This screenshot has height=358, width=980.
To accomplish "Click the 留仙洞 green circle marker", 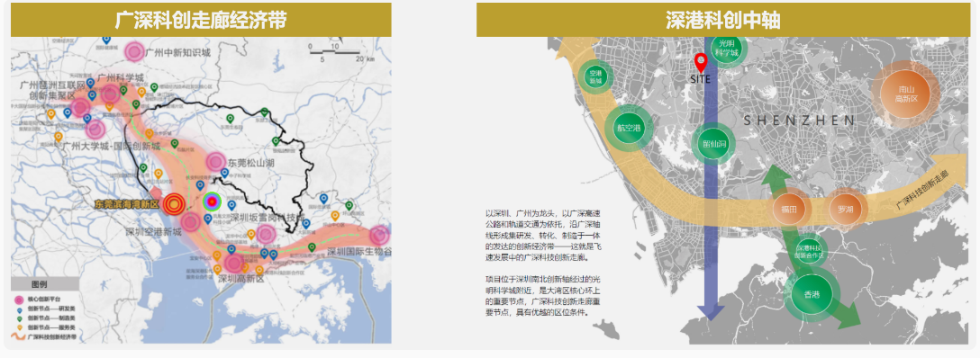I will 713,143.
